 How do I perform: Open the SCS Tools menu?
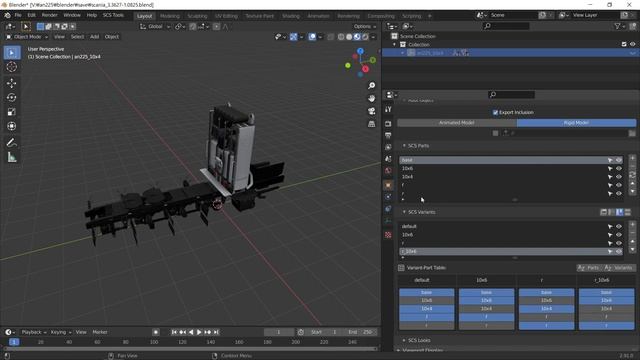pos(113,15)
